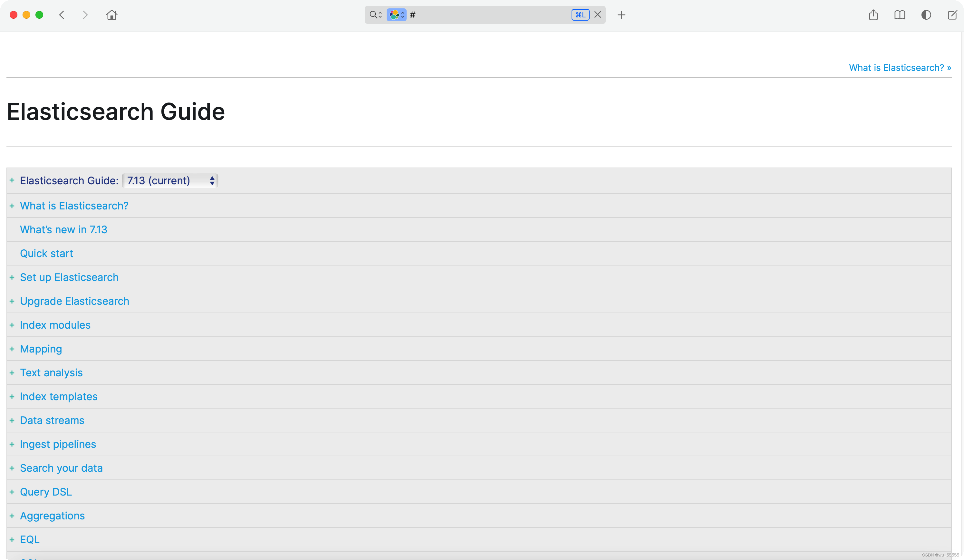Expand the 'Index modules' section
Viewport: 964px width, 560px height.
click(12, 325)
